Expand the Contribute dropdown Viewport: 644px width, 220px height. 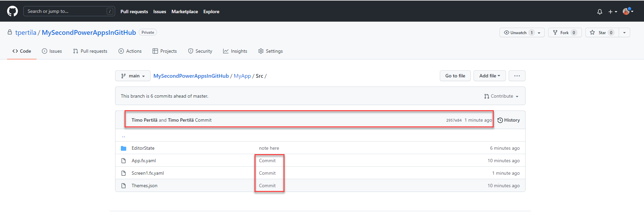[501, 96]
